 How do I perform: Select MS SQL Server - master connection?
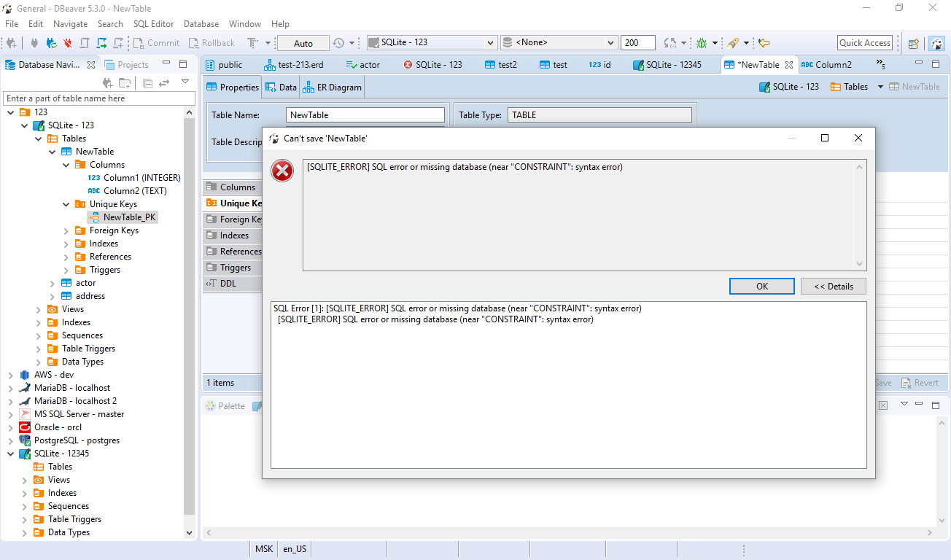click(x=71, y=414)
